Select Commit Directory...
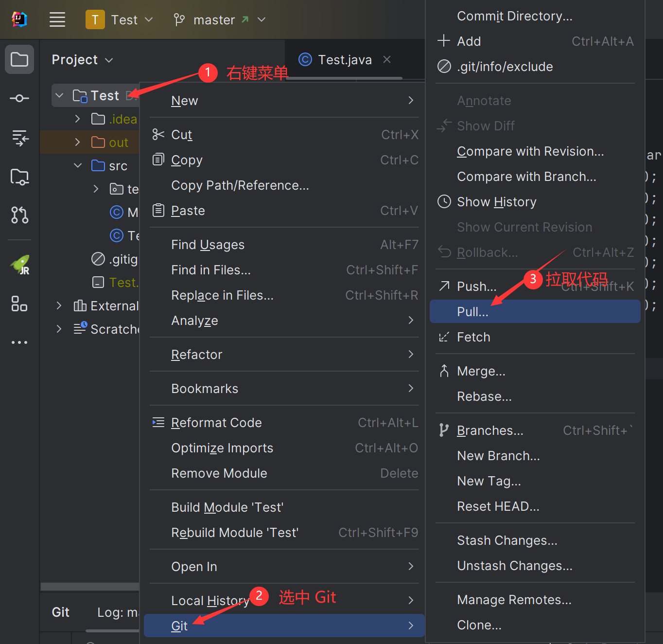The height and width of the screenshot is (644, 663). coord(535,16)
